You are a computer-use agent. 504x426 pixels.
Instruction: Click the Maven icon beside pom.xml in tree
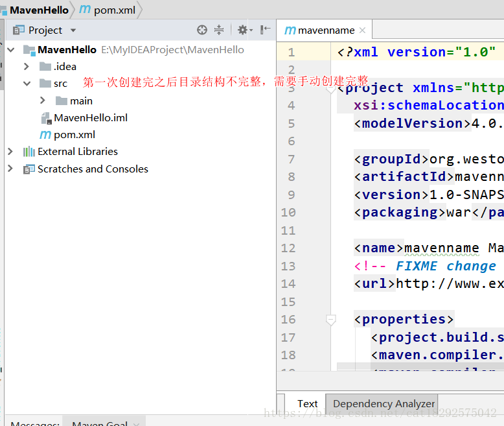(x=45, y=135)
